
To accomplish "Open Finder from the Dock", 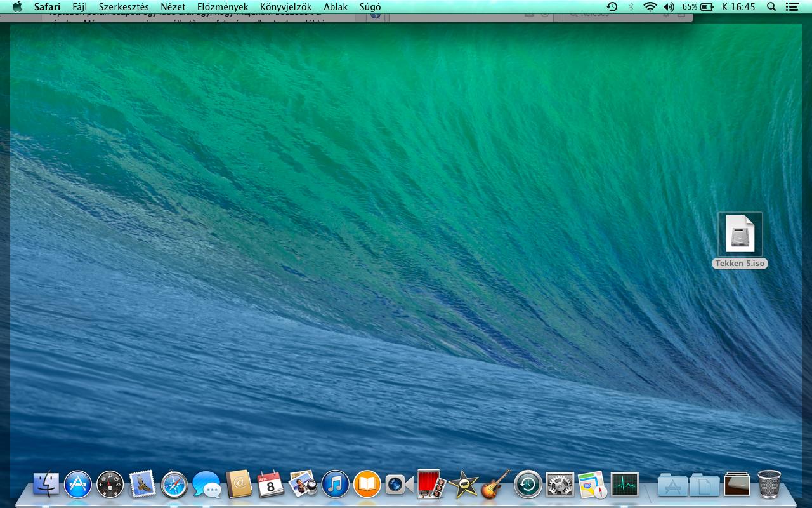I will (46, 485).
